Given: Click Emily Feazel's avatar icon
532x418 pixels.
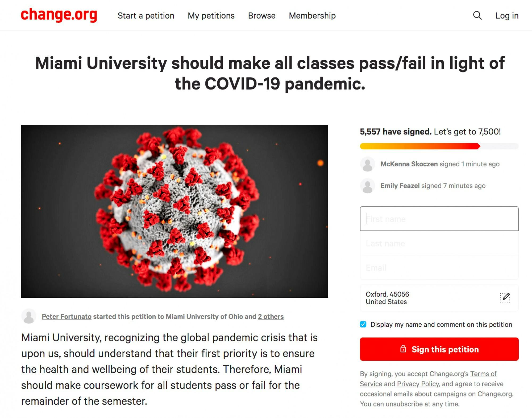Looking at the screenshot, I should pyautogui.click(x=368, y=186).
